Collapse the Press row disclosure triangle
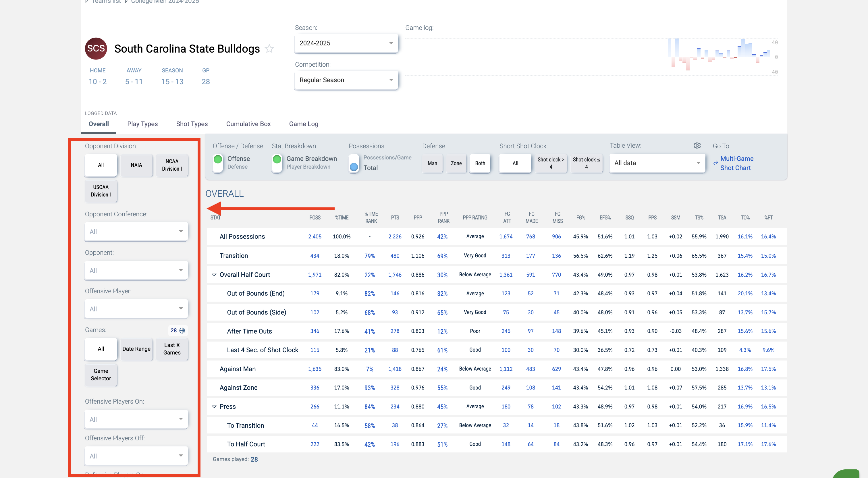The height and width of the screenshot is (478, 868). [214, 406]
